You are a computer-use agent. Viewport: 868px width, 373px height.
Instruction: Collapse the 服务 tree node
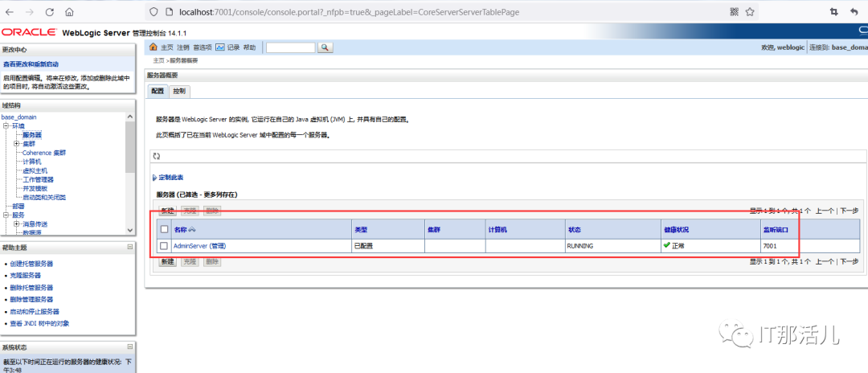(6, 215)
